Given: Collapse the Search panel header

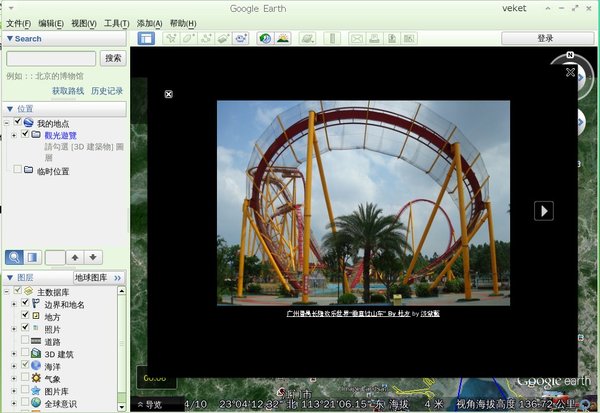Looking at the screenshot, I should click(10, 39).
